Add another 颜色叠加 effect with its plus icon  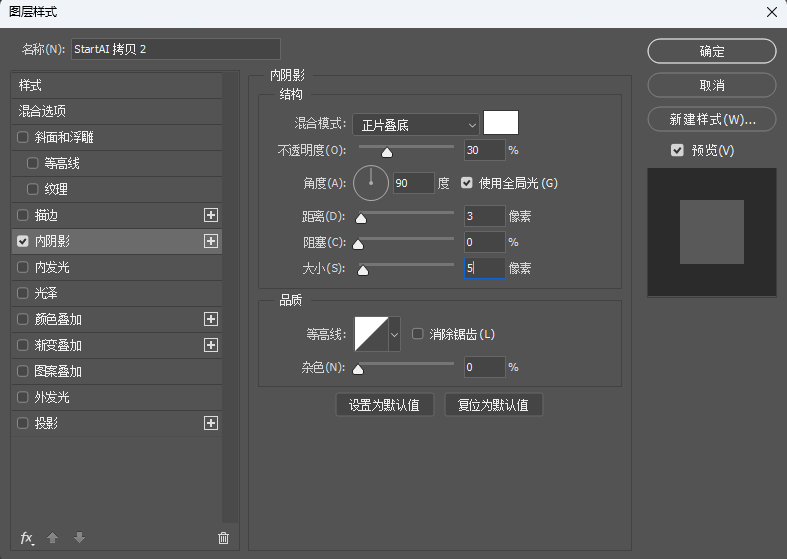(x=211, y=319)
